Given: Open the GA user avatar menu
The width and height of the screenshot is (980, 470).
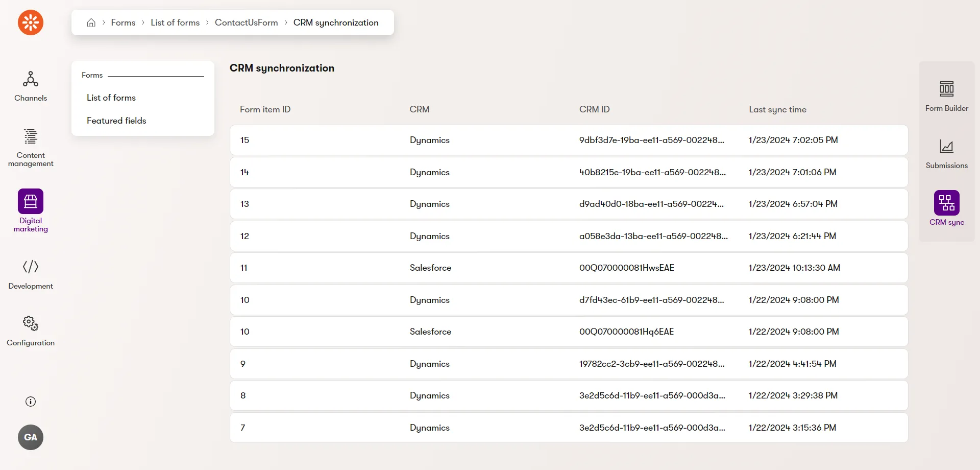Looking at the screenshot, I should [31, 437].
